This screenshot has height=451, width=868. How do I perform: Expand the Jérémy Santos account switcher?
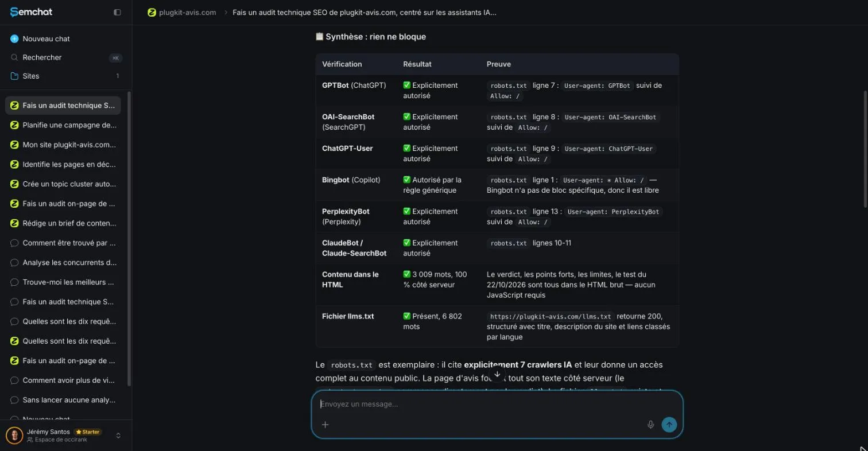[118, 436]
